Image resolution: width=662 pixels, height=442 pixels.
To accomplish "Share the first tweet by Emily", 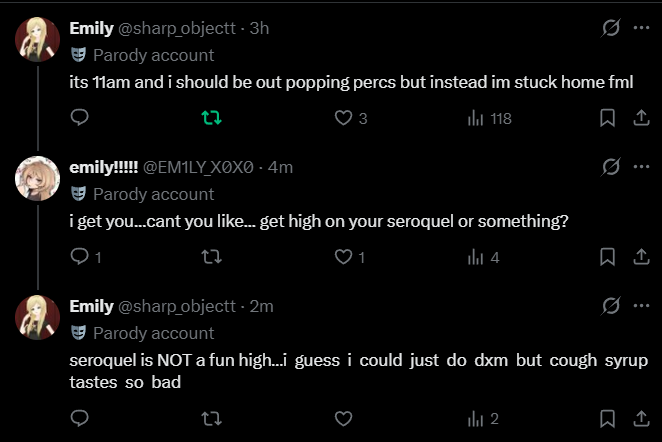I will pos(641,117).
